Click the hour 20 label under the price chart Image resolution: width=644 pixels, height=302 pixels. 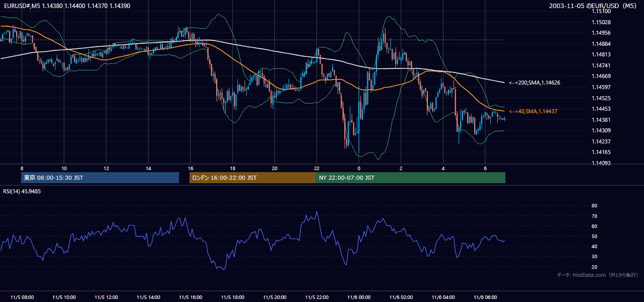pos(275,168)
